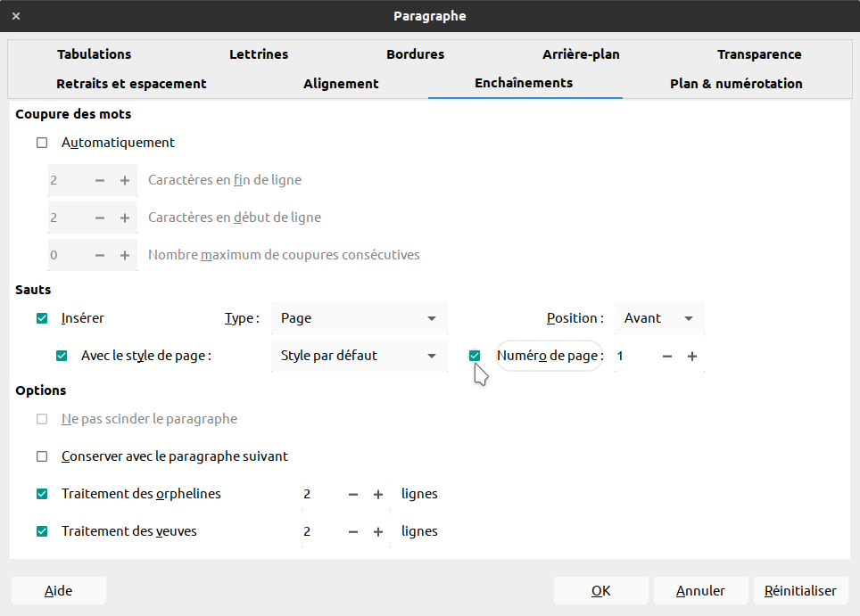Decrease orphan lines count with minus

(x=353, y=495)
